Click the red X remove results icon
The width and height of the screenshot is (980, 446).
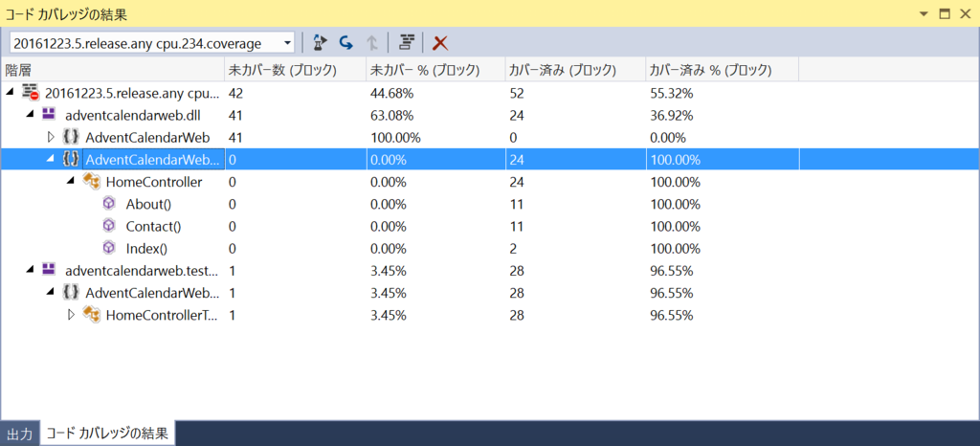[x=440, y=42]
